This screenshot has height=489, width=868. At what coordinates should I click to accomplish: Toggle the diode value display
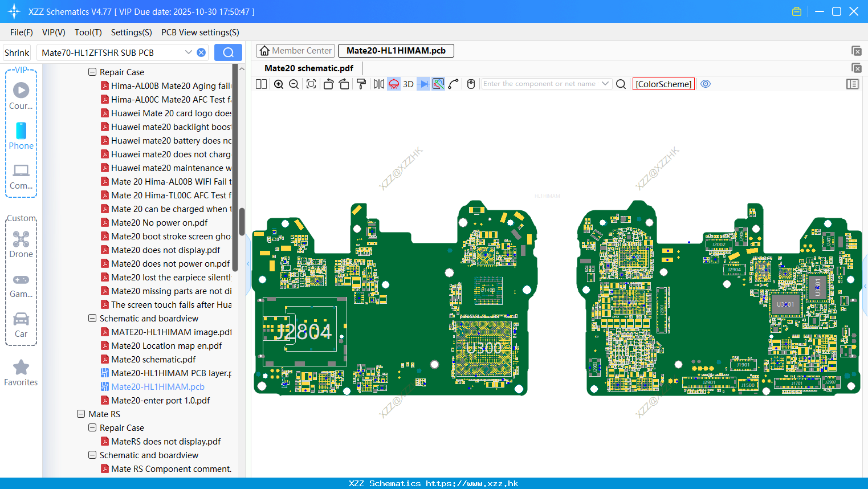pyautogui.click(x=423, y=84)
